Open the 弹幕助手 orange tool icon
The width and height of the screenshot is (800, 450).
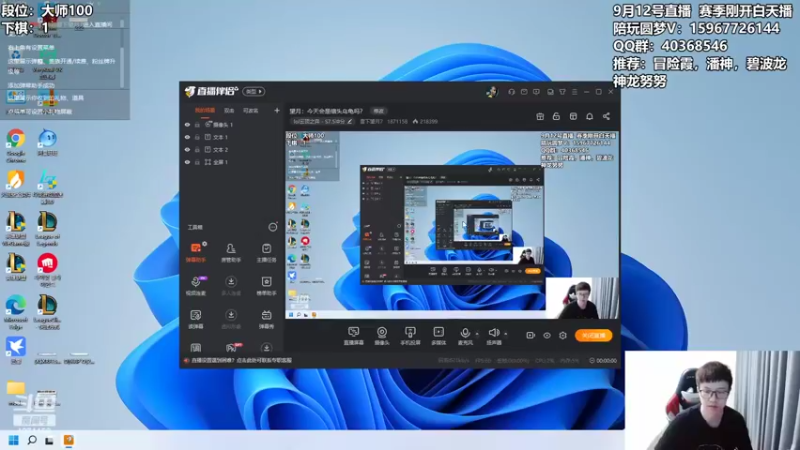(x=196, y=252)
